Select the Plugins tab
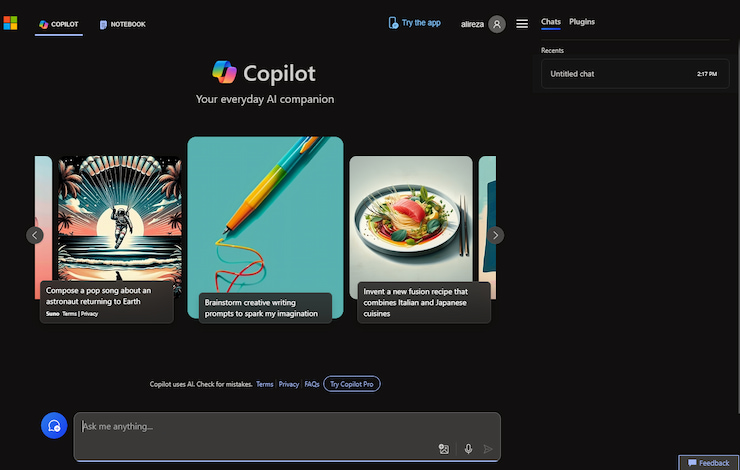 click(x=581, y=22)
